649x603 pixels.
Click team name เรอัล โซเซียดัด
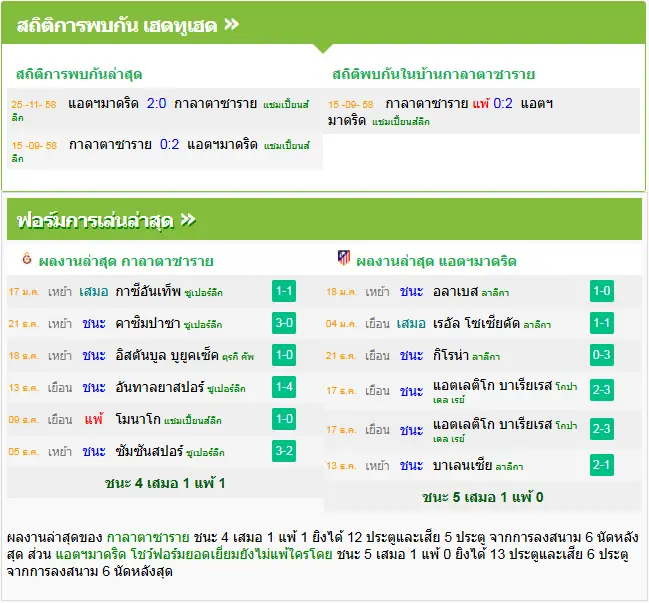[476, 323]
